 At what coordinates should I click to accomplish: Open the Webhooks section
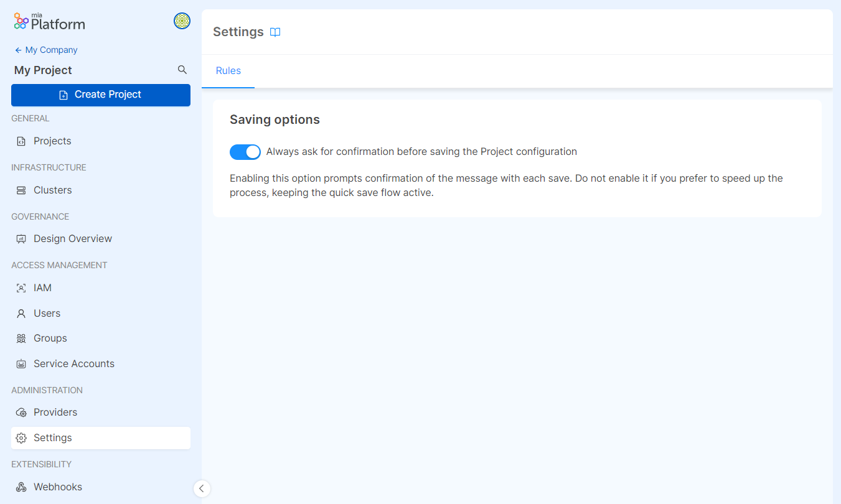pos(57,487)
